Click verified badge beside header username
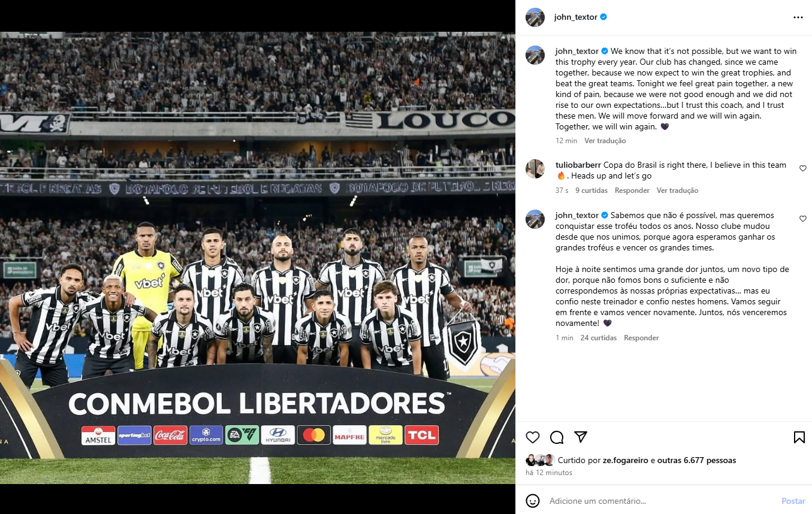This screenshot has width=812, height=514. click(x=604, y=17)
